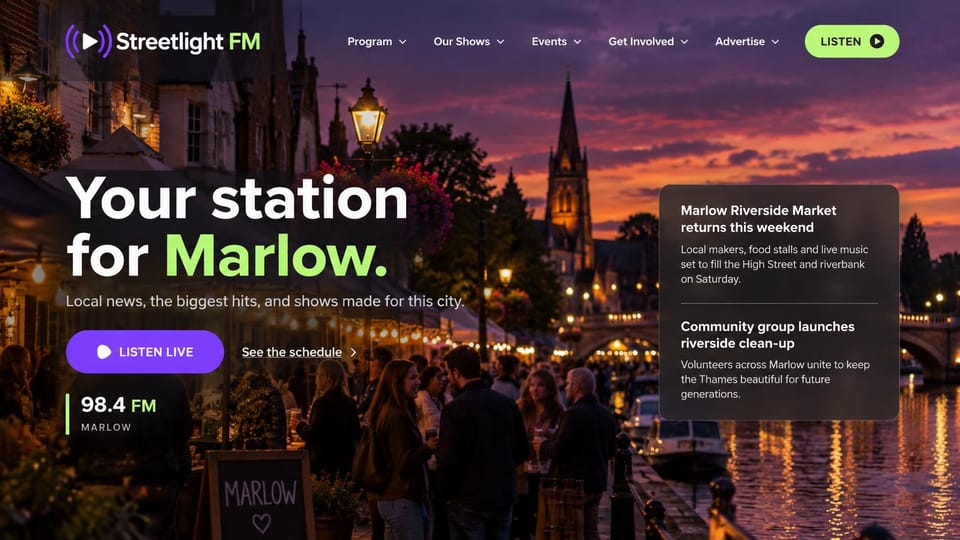960x540 pixels.
Task: Expand the Get Involved chevron arrow
Action: point(684,42)
